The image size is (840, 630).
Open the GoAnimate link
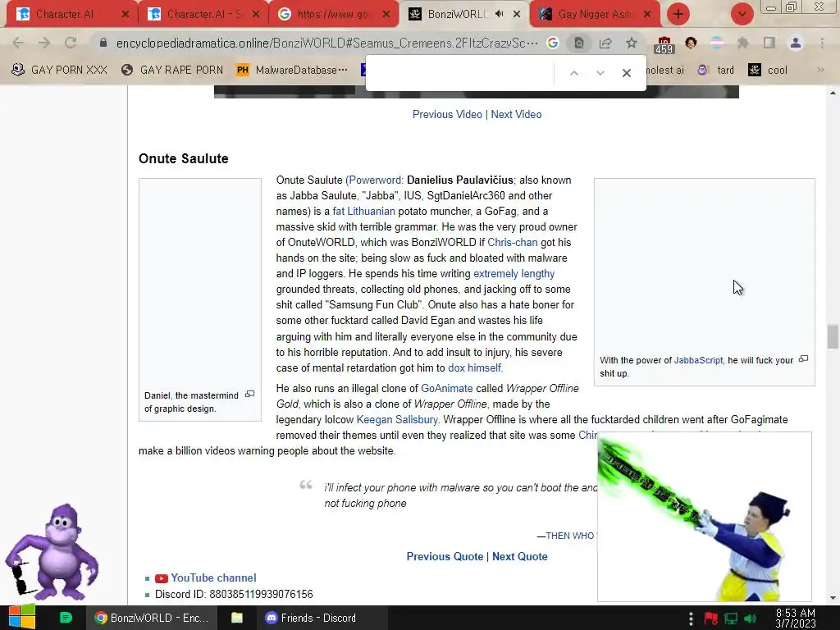click(x=447, y=388)
